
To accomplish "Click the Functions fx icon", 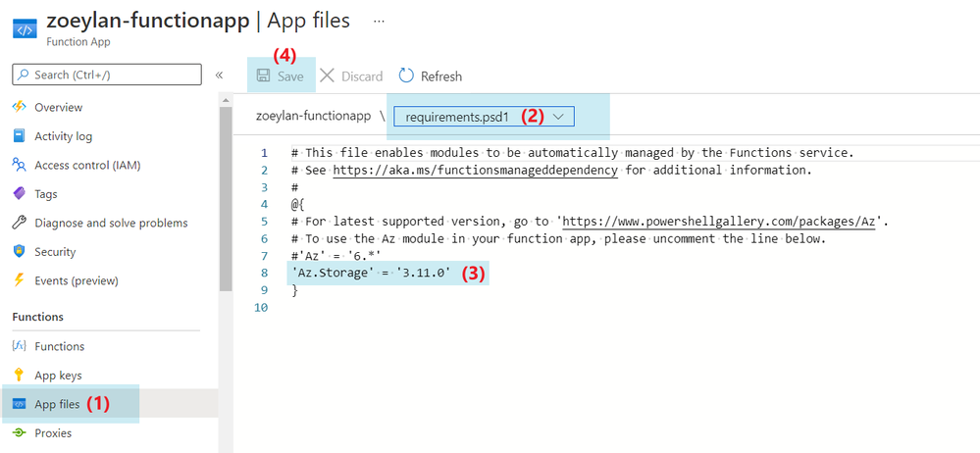I will tap(19, 346).
